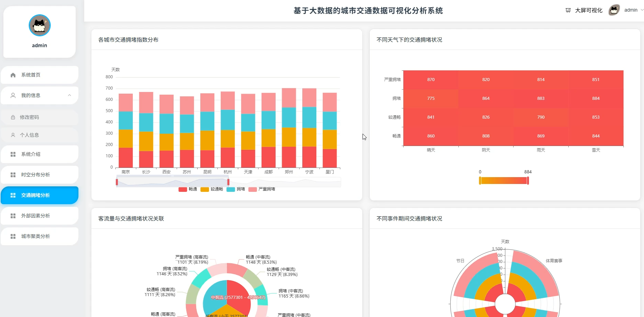Screen dimensions: 644x317
Task: Click the sidebar admin profile avatar
Action: (x=40, y=25)
